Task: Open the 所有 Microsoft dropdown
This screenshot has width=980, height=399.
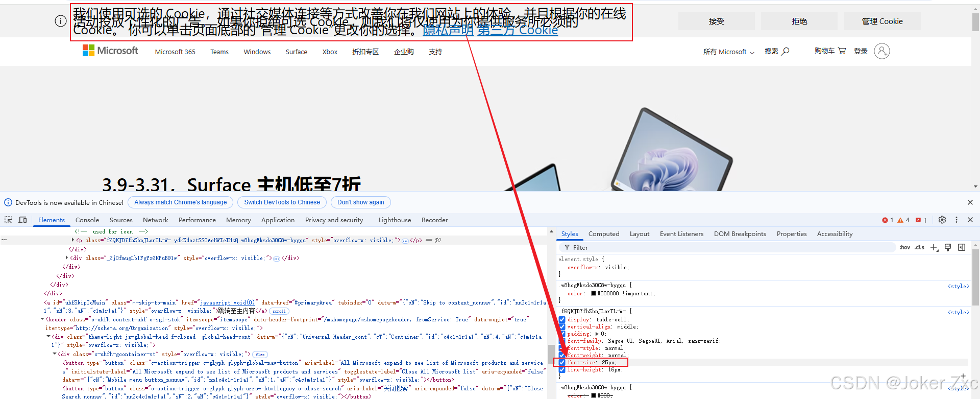Action: click(728, 52)
